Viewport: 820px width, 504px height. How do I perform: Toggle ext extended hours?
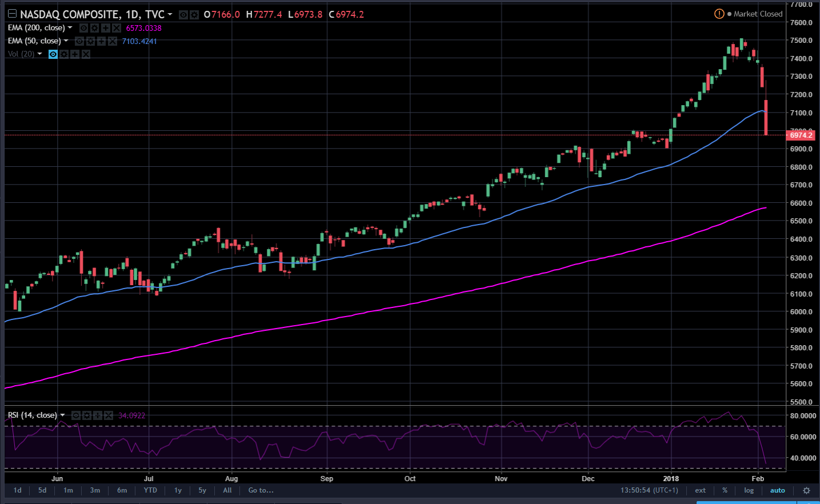(x=700, y=490)
